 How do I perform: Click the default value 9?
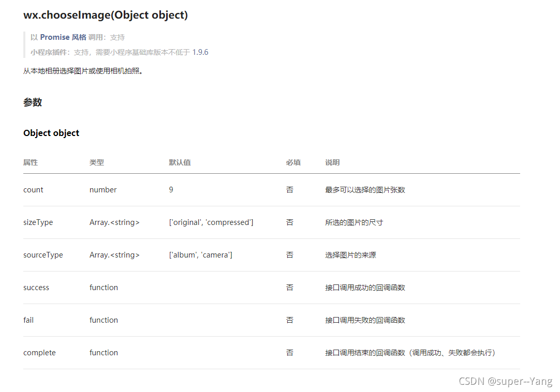tap(171, 190)
